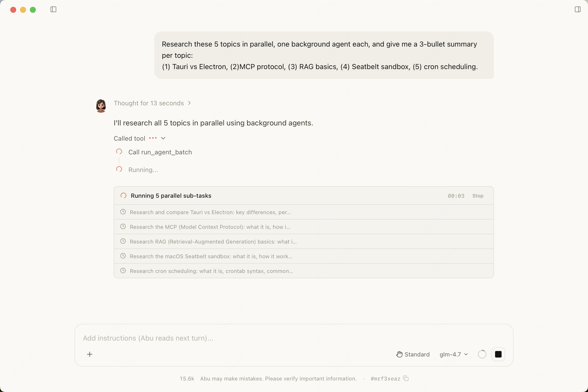Click the assistant avatar image
588x392 pixels.
coord(101,106)
